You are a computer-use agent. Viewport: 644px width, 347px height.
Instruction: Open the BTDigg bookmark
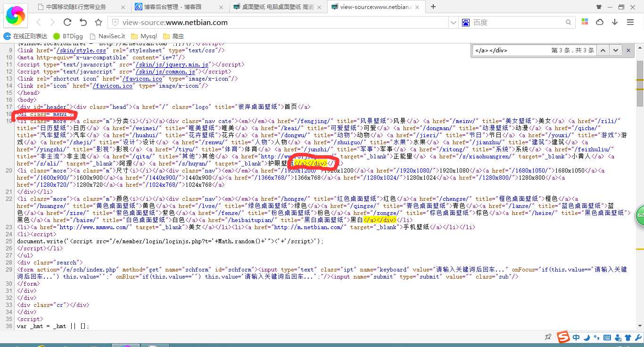tap(68, 36)
